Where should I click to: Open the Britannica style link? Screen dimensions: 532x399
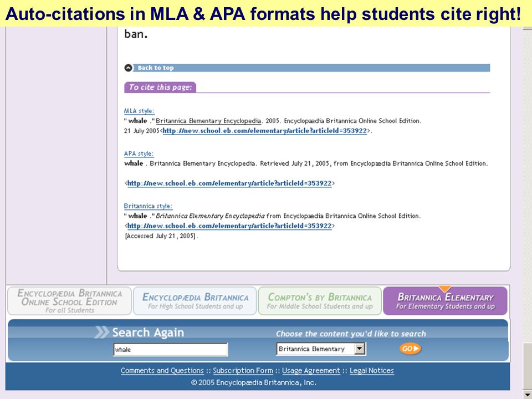(x=148, y=206)
